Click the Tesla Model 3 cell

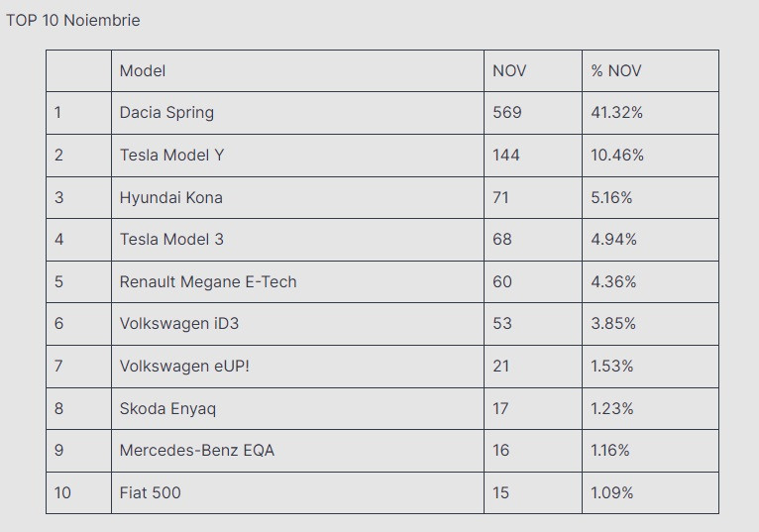coord(171,239)
